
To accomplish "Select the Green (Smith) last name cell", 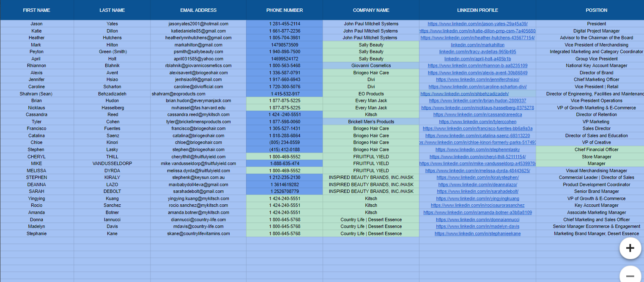I will [112, 52].
